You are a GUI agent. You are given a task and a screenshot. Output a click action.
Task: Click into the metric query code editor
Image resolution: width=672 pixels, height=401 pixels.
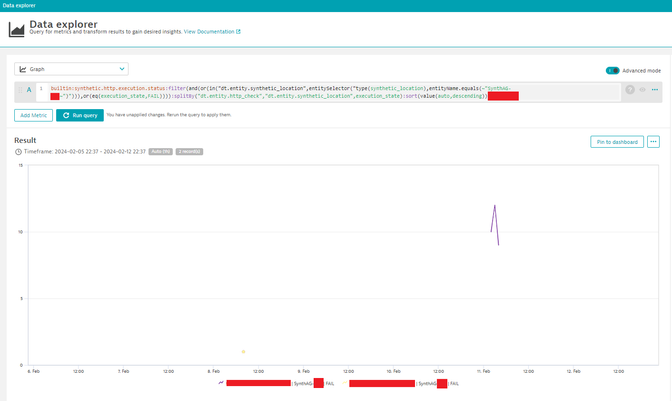pyautogui.click(x=300, y=92)
